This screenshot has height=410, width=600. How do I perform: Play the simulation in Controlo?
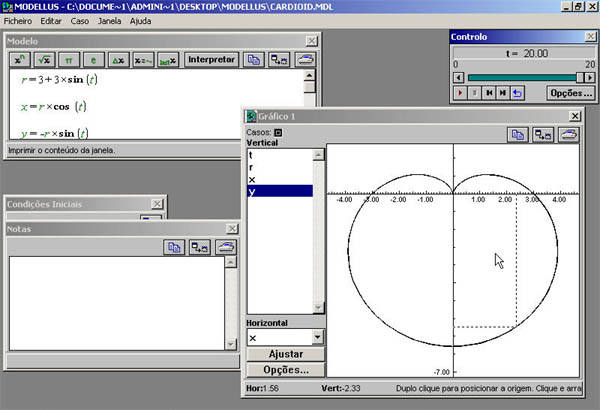pyautogui.click(x=460, y=93)
